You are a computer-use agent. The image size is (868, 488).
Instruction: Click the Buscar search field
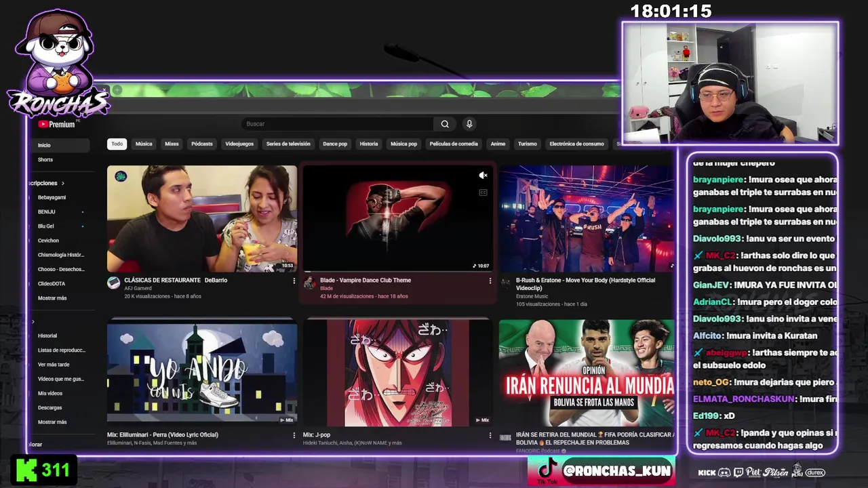coord(337,124)
